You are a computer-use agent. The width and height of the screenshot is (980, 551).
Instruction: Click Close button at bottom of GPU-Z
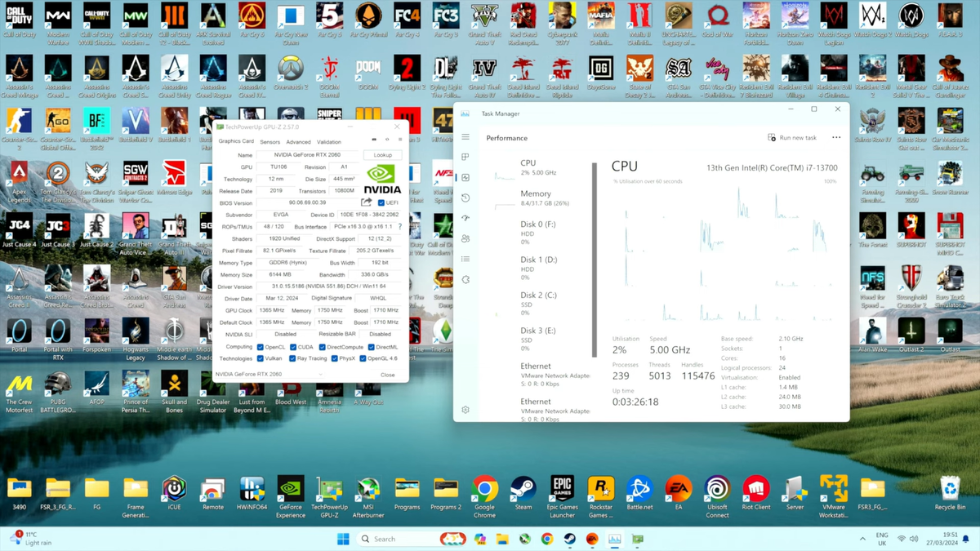coord(387,375)
